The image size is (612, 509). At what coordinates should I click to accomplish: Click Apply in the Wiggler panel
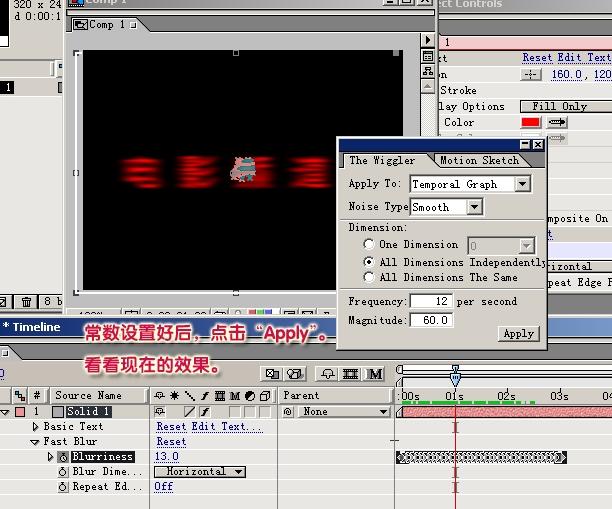pos(518,334)
